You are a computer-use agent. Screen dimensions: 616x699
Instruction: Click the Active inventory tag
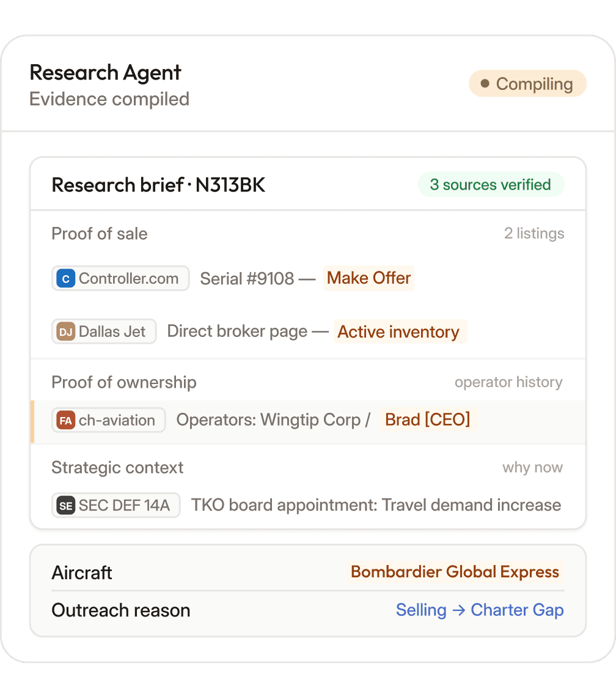398,331
